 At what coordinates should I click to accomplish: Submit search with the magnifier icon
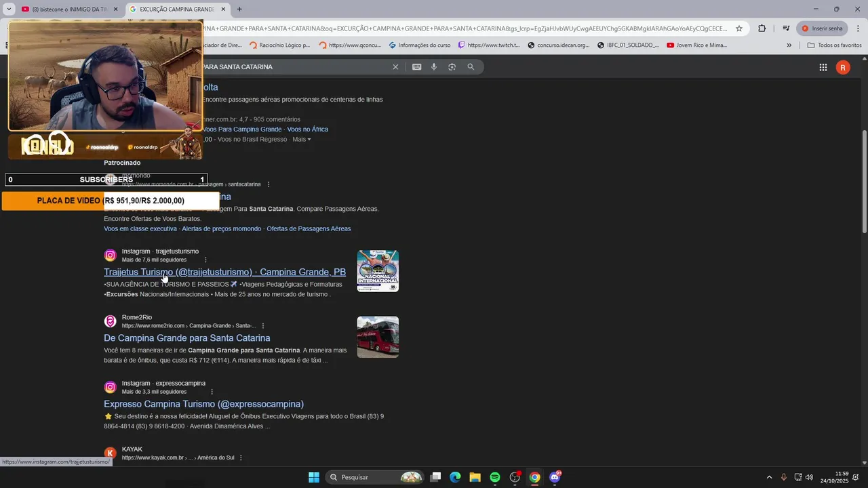click(471, 67)
